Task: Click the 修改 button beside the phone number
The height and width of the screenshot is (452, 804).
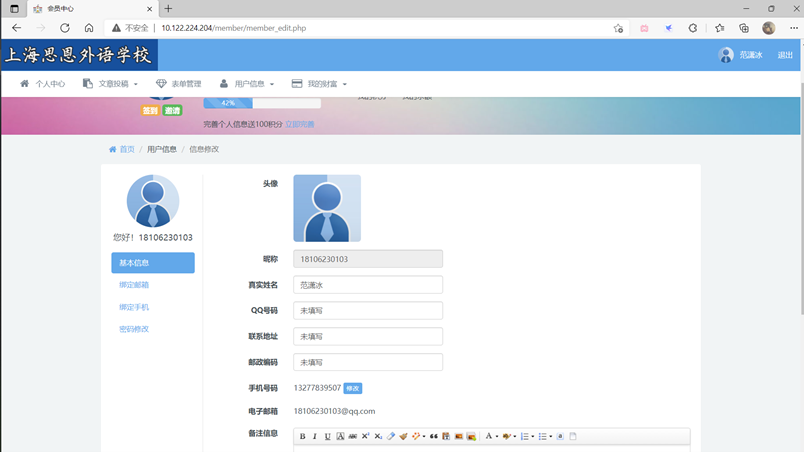Action: (353, 388)
